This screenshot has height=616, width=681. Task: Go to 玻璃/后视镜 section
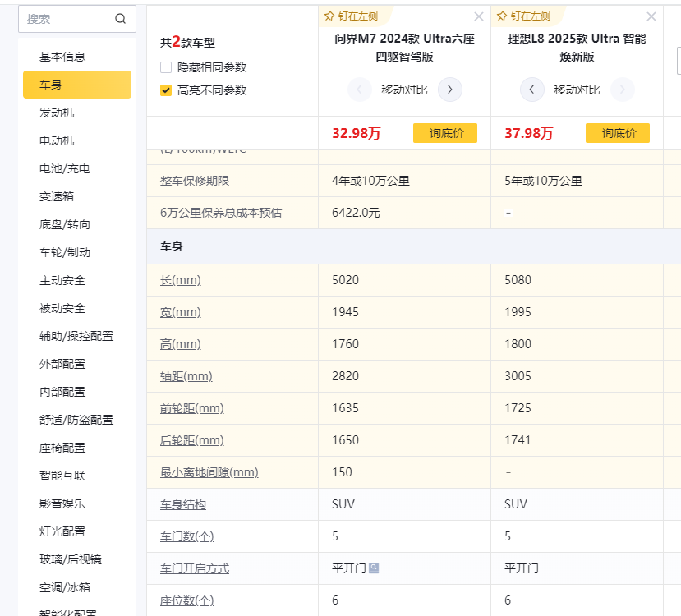point(71,559)
